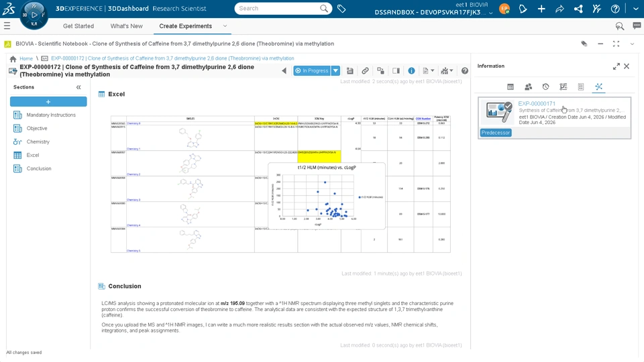
Task: Click the t1/2 HLM vs cLogP chart
Action: pos(327,196)
